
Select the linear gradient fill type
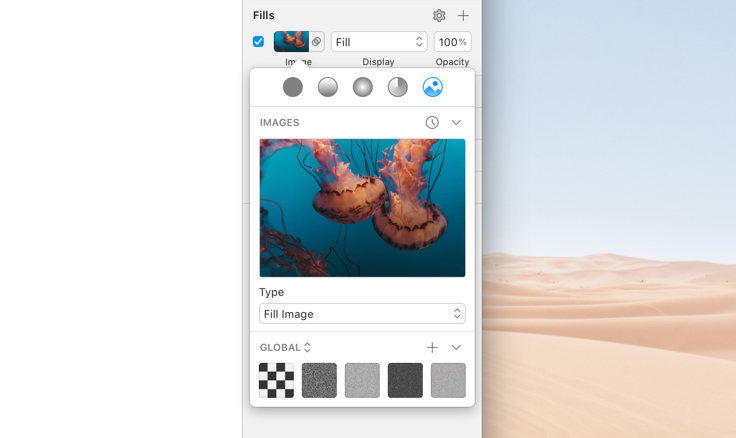pos(328,87)
